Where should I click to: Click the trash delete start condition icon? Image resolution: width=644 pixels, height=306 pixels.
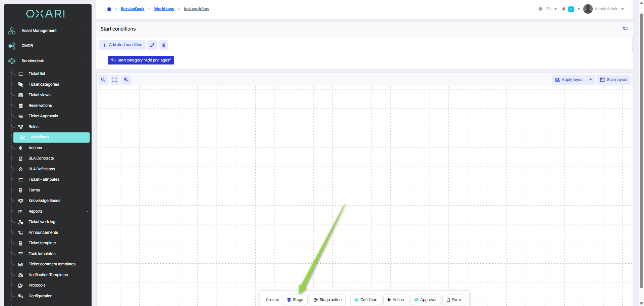[x=163, y=45]
